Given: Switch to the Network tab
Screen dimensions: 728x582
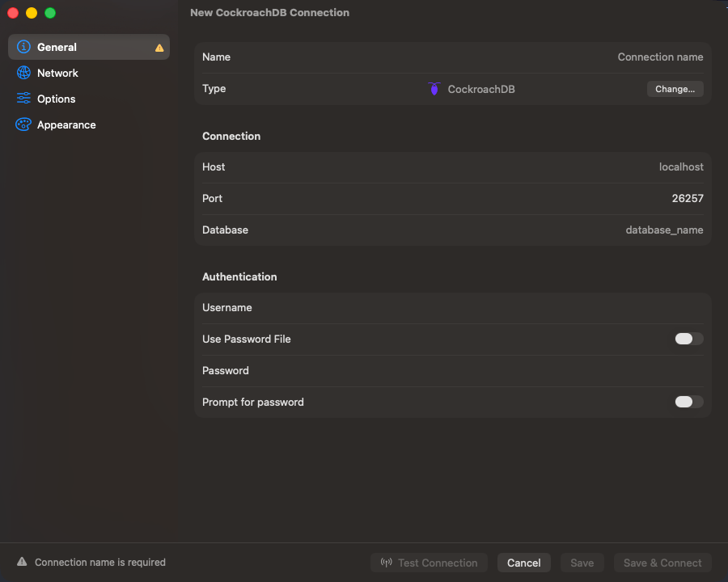Looking at the screenshot, I should (89, 73).
